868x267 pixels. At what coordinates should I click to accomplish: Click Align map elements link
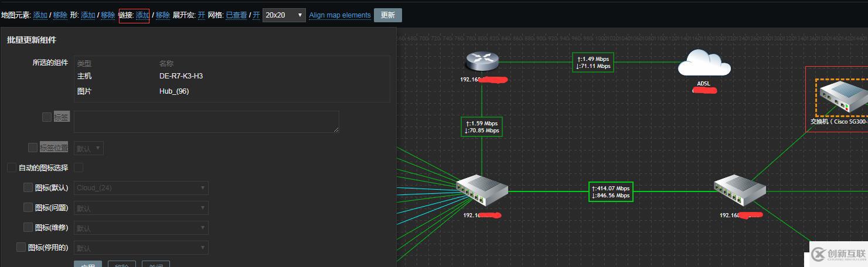point(340,15)
